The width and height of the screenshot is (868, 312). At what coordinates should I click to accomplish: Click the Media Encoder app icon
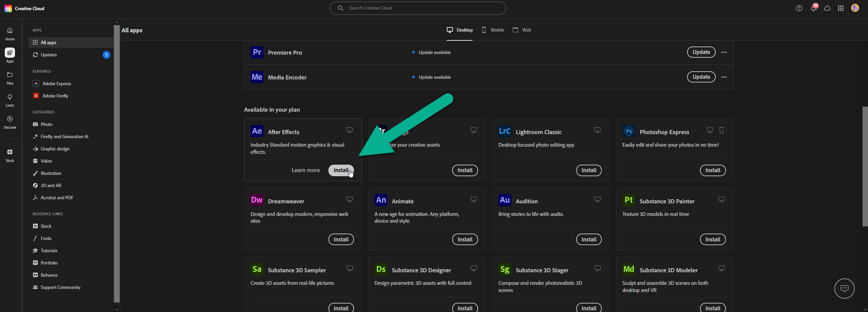(257, 77)
